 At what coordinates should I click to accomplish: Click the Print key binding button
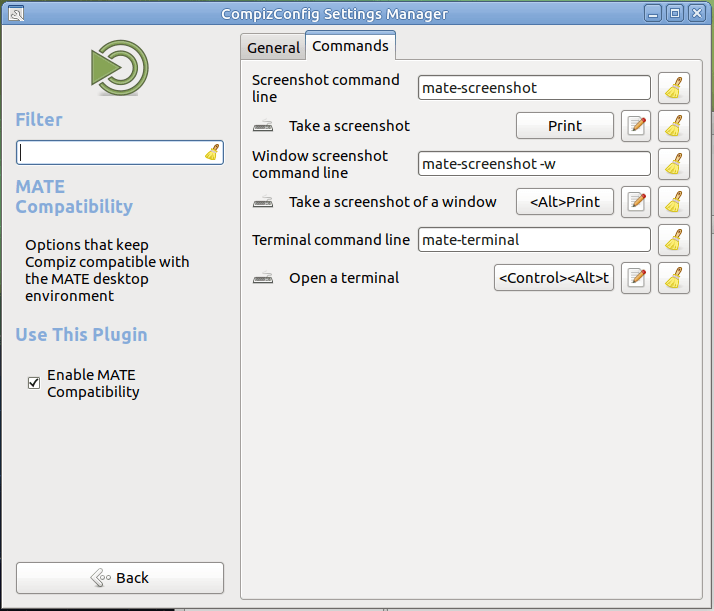point(565,126)
